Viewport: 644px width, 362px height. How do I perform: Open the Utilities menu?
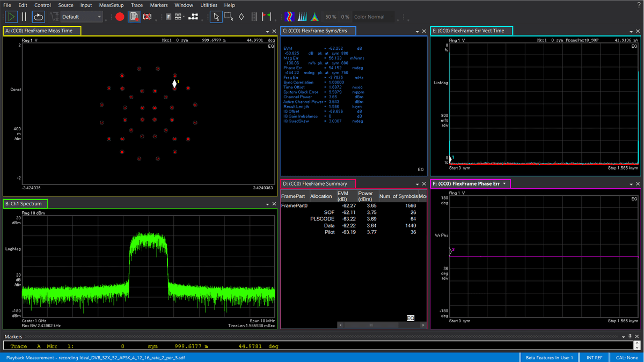[x=209, y=5]
